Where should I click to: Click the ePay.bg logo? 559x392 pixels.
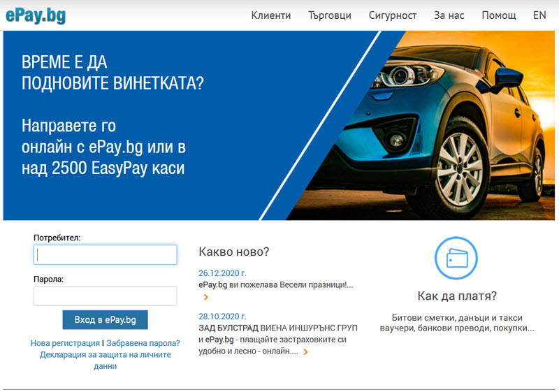coord(36,15)
